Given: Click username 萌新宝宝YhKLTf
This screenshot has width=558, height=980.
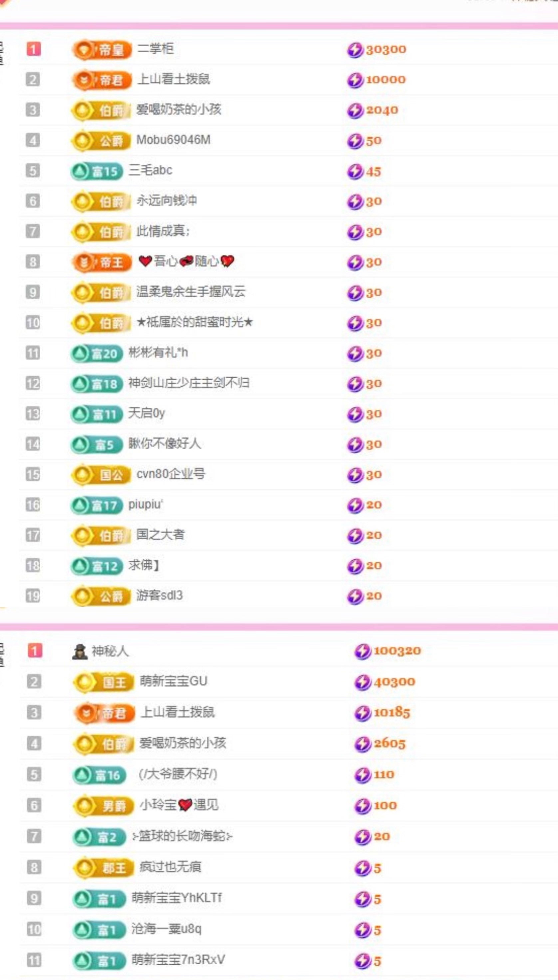Looking at the screenshot, I should click(177, 898).
